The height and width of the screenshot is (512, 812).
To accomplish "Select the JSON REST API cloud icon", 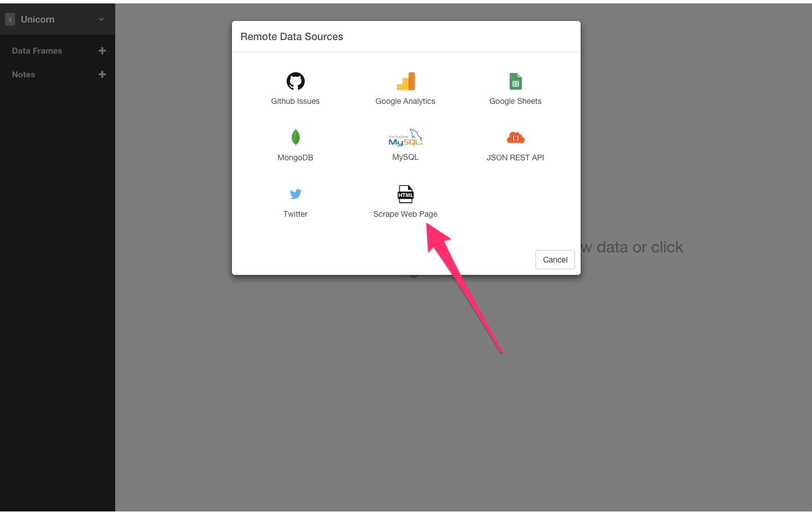I will (516, 138).
